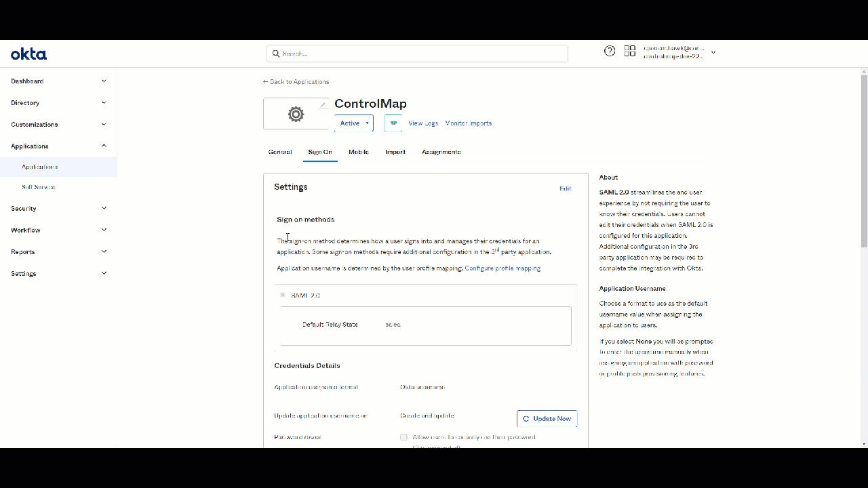Click the page vertical scrollbar
The image size is (868, 488).
863,161
